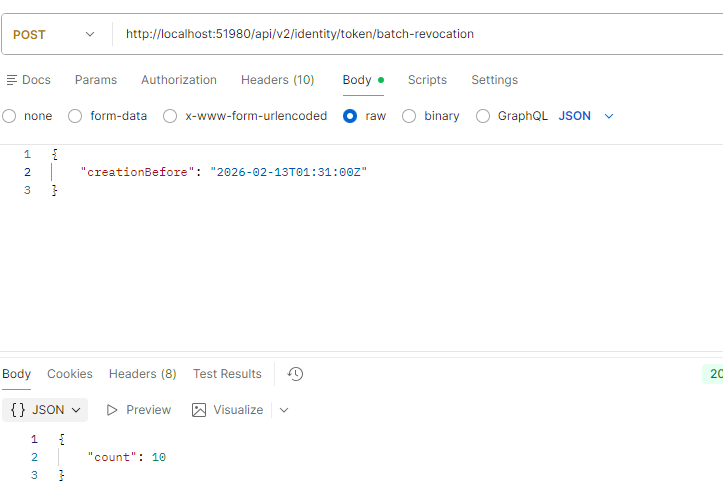Expand the chevron next to Visualize
This screenshot has width=723, height=503.
point(284,410)
